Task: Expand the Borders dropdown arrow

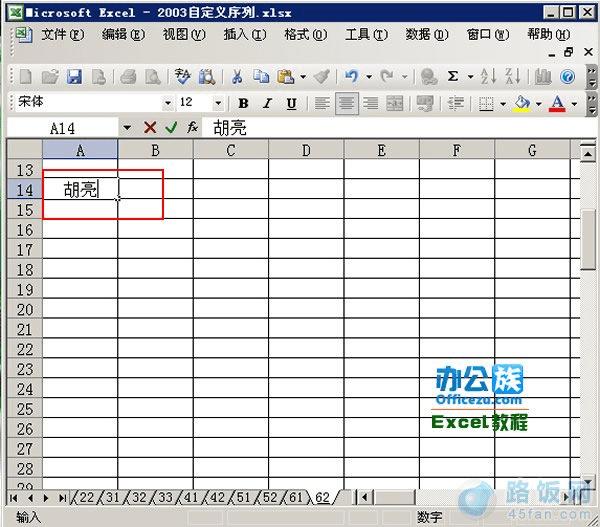Action: click(x=503, y=104)
